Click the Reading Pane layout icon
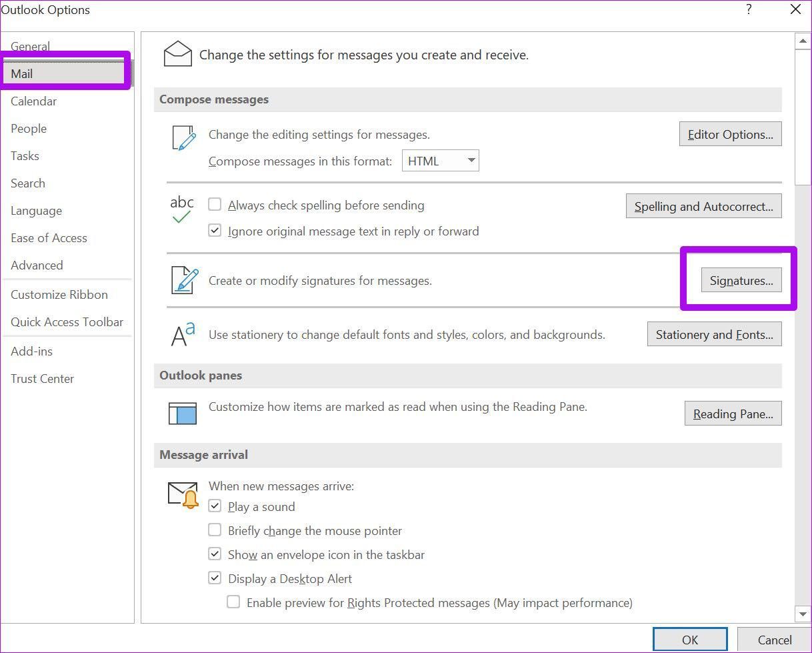 tap(183, 414)
